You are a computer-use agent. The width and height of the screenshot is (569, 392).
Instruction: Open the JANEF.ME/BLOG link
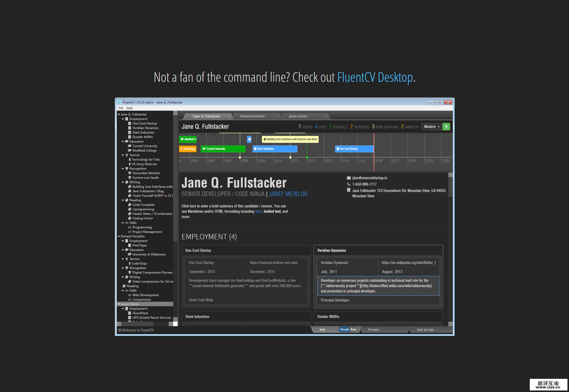tap(288, 194)
